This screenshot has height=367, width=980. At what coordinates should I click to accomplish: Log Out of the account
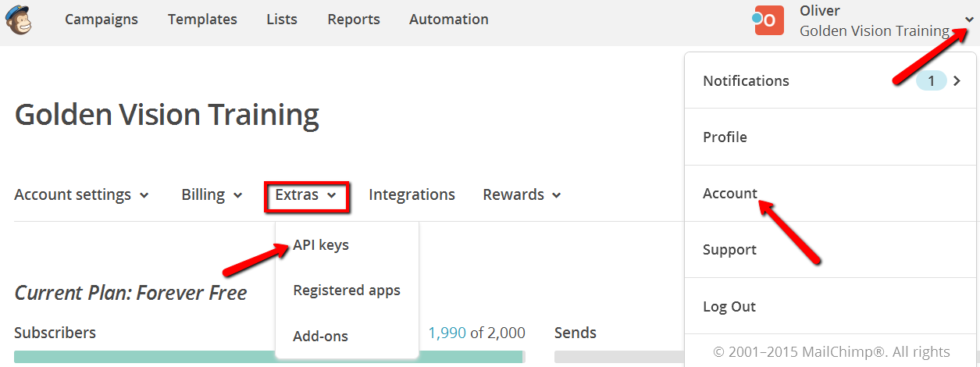click(x=832, y=306)
